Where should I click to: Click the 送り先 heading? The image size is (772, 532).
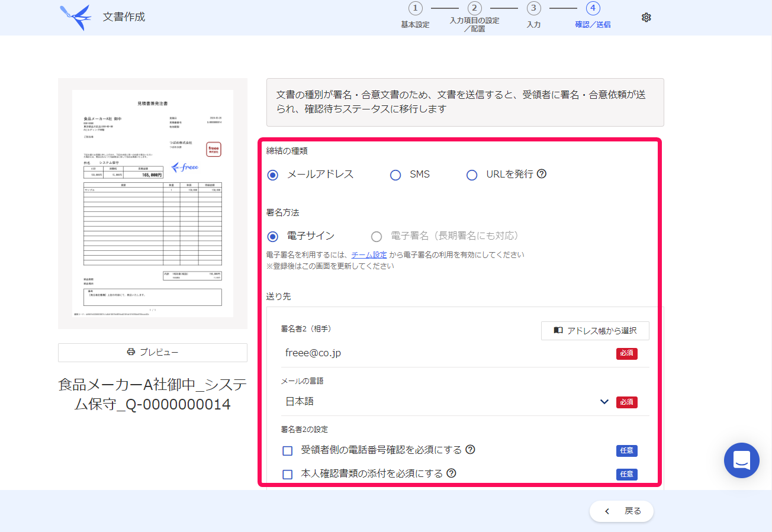[279, 296]
